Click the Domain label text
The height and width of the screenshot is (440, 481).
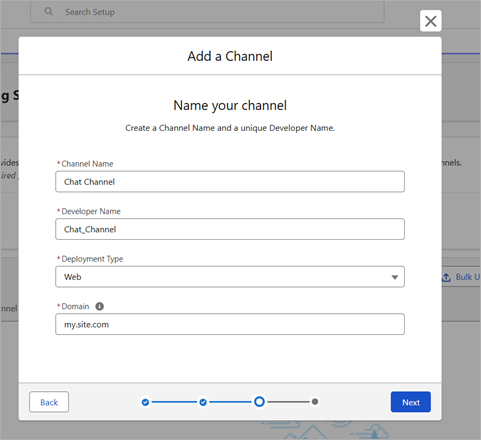click(x=75, y=306)
